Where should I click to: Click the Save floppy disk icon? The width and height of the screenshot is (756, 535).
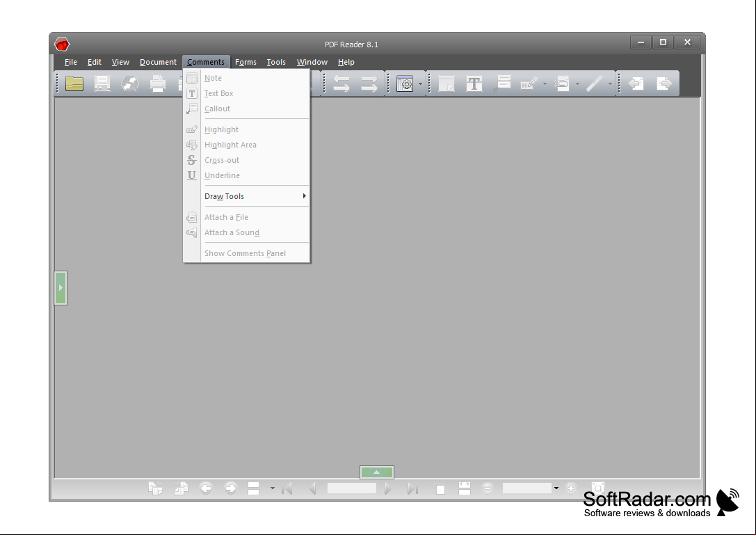102,83
